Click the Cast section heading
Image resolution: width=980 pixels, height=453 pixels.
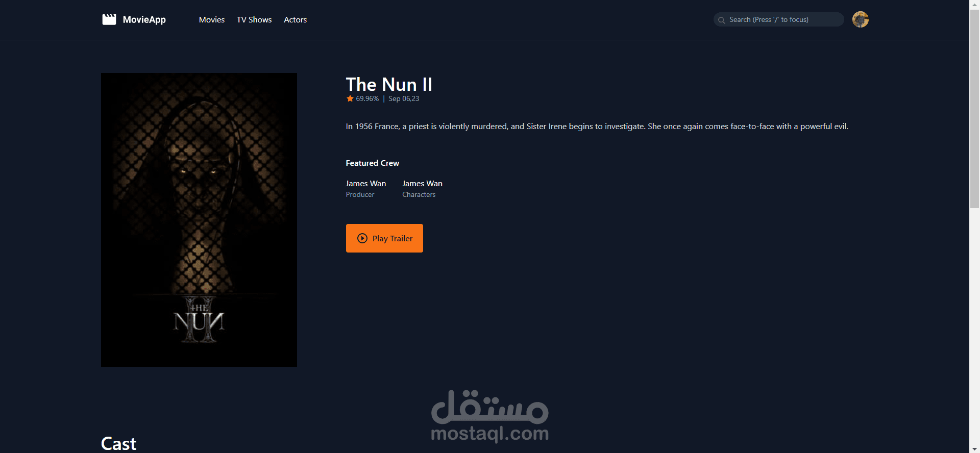pyautogui.click(x=119, y=443)
